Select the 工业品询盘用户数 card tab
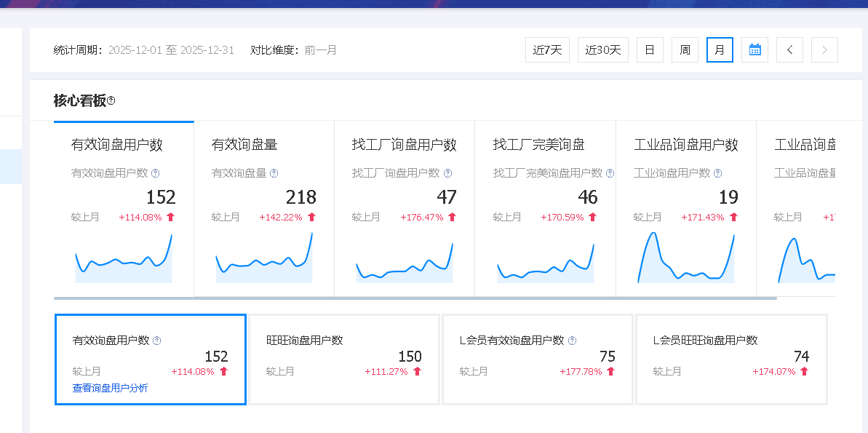 (686, 209)
